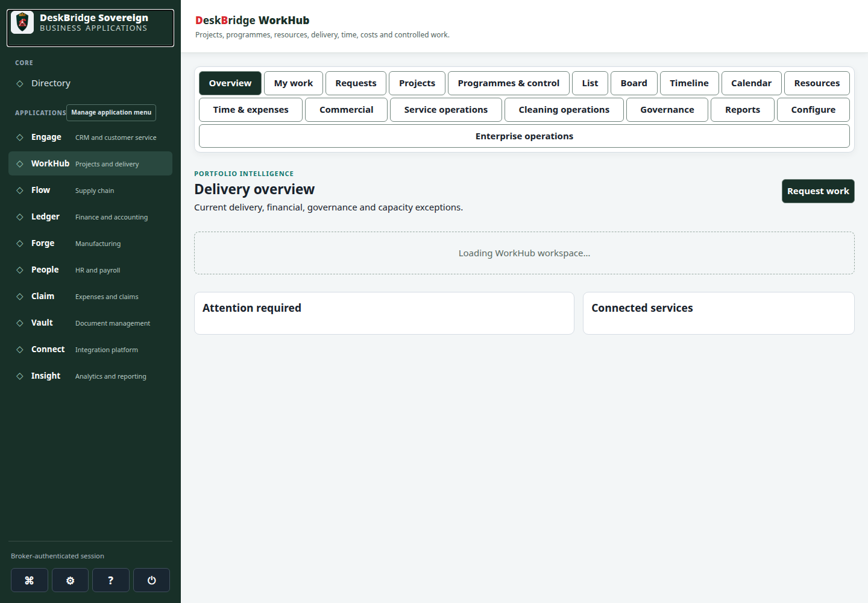
Task: Switch to the My work tab
Action: pos(294,83)
